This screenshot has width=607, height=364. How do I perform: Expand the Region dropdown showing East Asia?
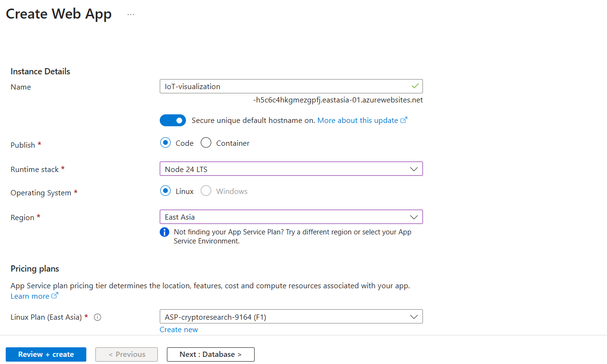point(291,217)
